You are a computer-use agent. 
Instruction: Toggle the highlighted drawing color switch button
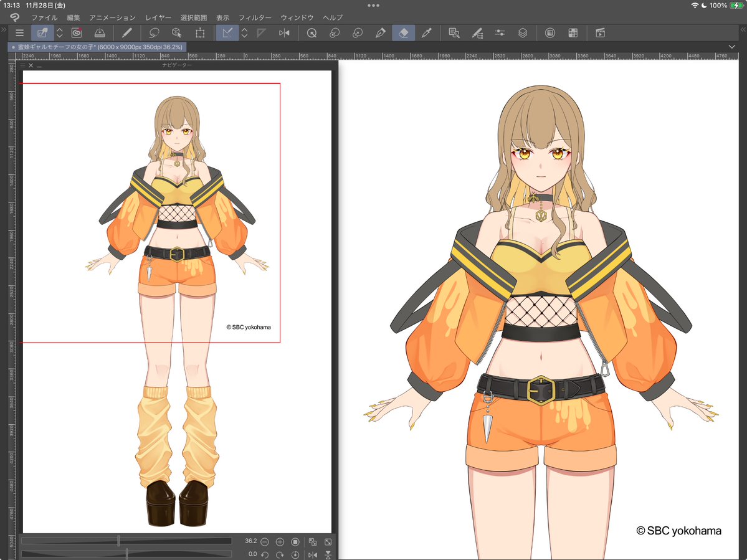tap(227, 33)
